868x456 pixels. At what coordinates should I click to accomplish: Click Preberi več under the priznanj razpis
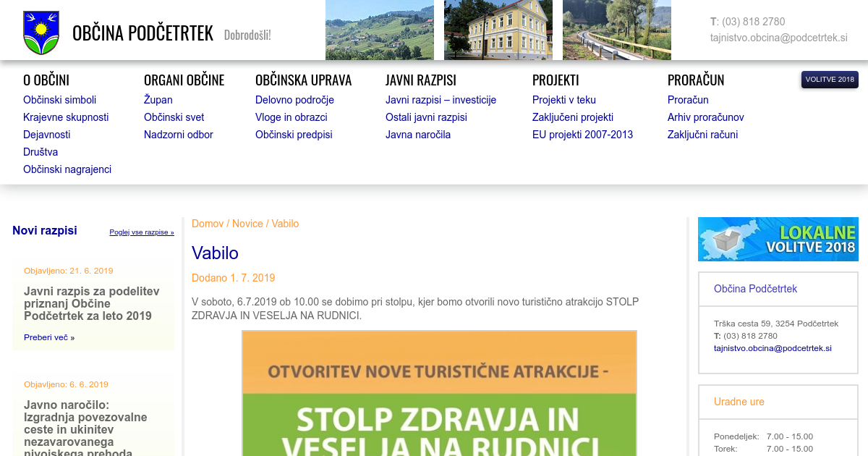48,337
